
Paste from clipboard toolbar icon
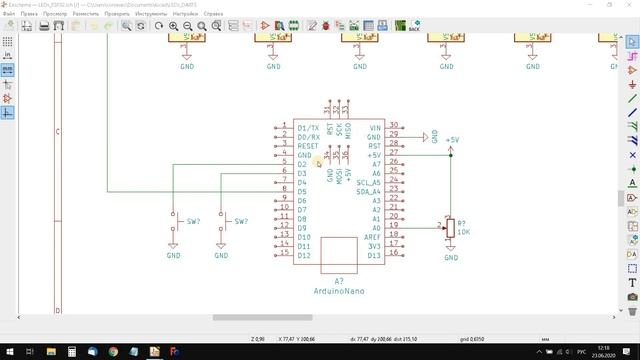(76, 26)
